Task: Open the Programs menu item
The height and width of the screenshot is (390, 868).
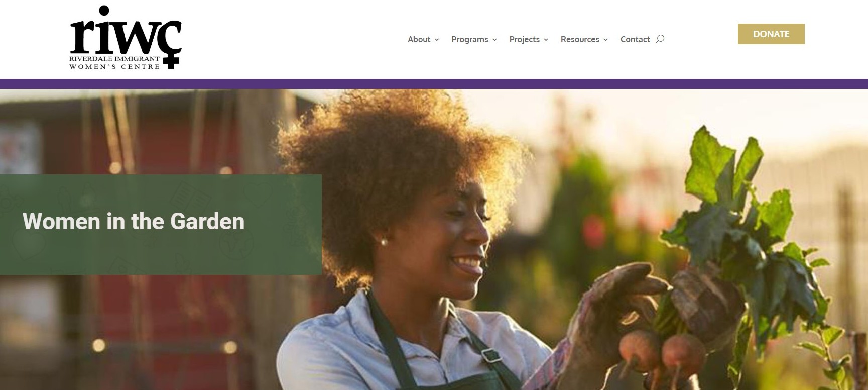Action: point(469,39)
